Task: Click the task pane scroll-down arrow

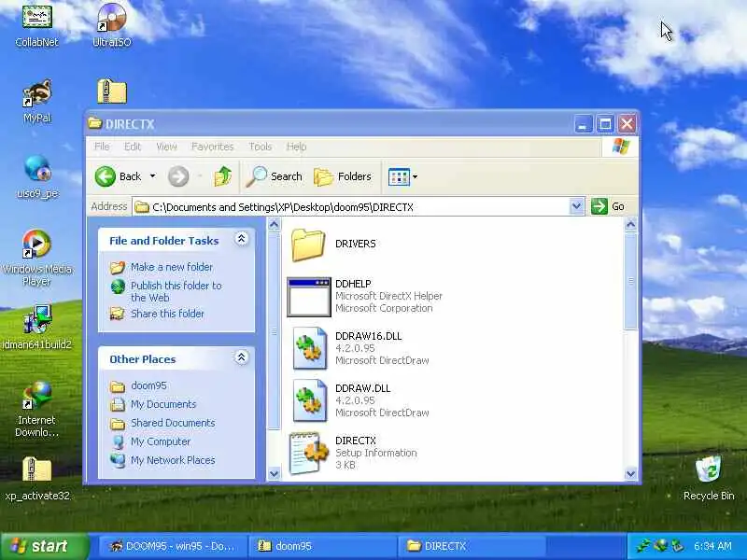Action: click(274, 473)
